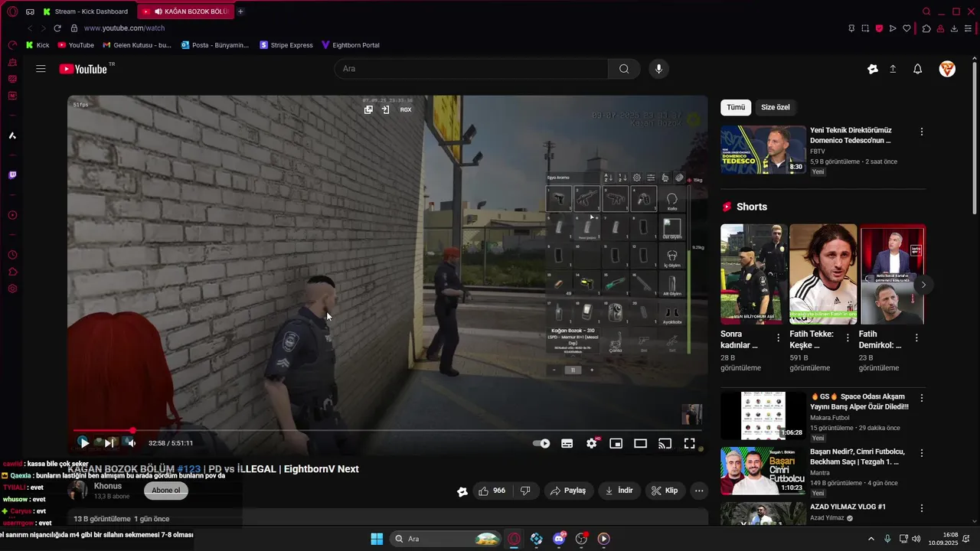Screen dimensions: 980x551
Task: Mute the video player volume
Action: [131, 443]
